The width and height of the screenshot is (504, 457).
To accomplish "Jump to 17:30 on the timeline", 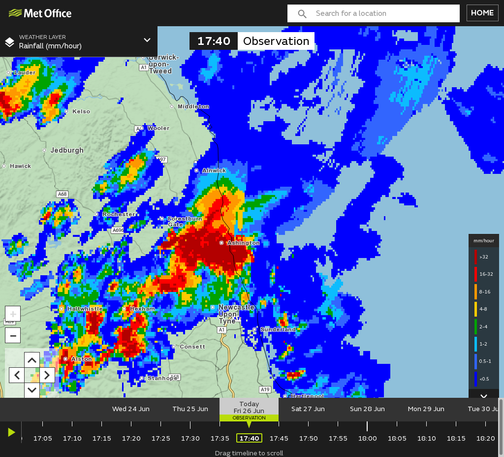I will [x=190, y=438].
